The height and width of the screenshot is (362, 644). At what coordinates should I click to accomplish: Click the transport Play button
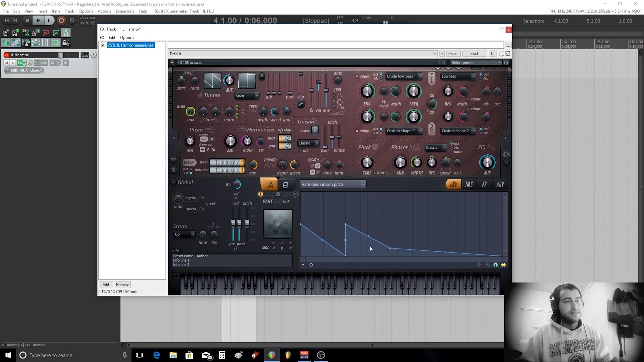[38, 20]
